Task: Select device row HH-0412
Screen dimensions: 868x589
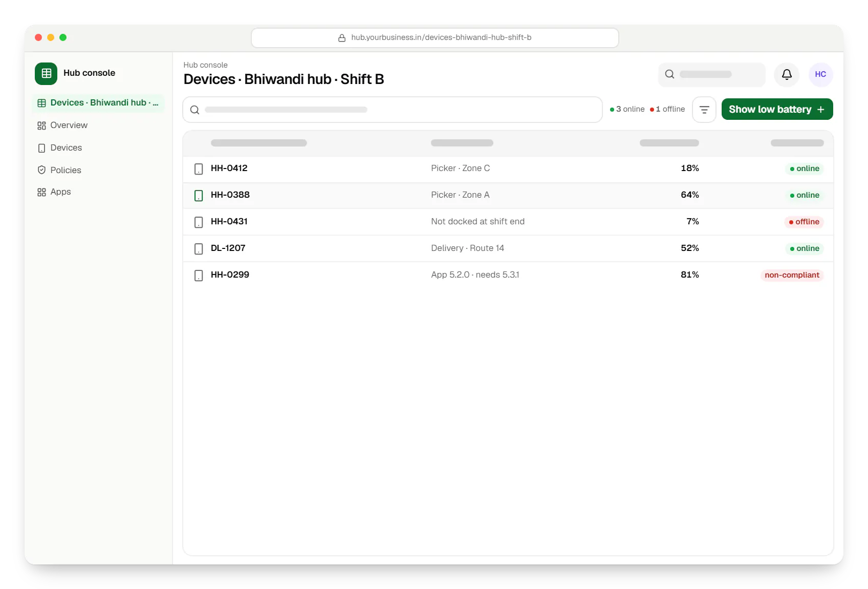Action: click(x=508, y=169)
